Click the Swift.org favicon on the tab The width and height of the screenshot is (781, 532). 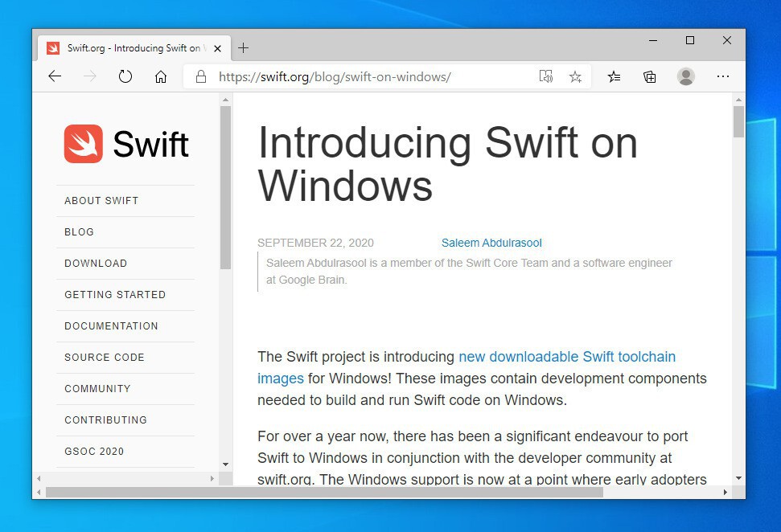tap(53, 47)
